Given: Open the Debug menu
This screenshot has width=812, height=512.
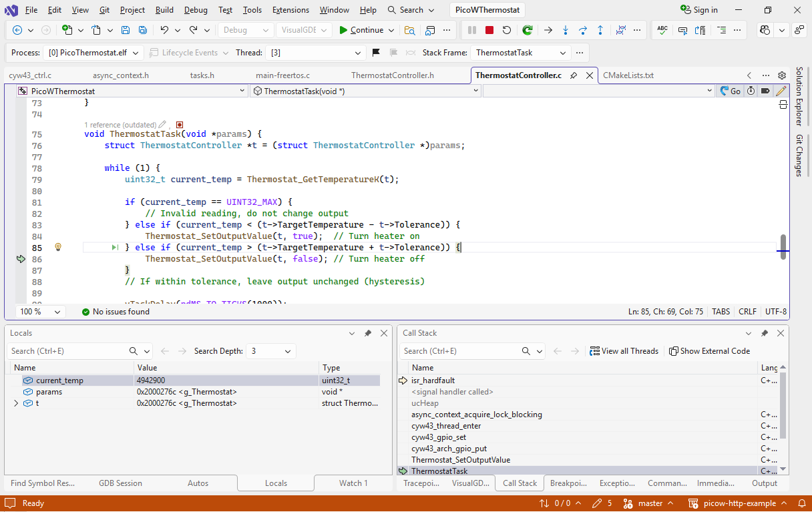Looking at the screenshot, I should [195, 10].
